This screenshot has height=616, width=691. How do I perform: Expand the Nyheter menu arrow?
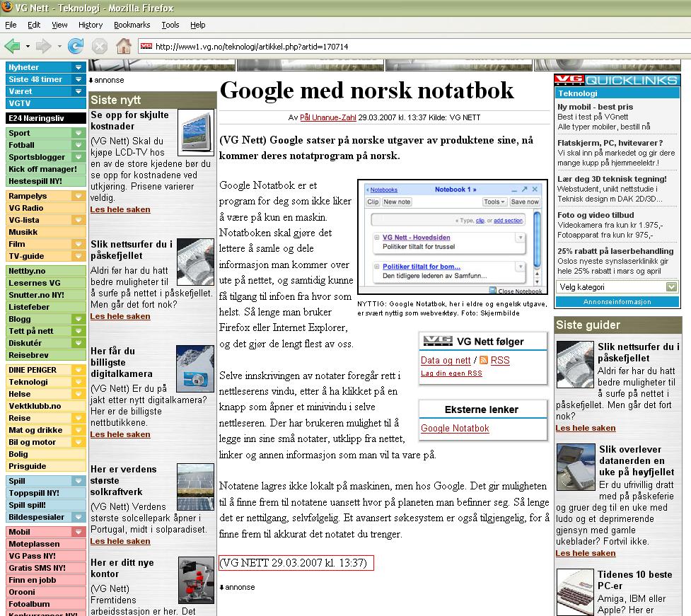79,67
